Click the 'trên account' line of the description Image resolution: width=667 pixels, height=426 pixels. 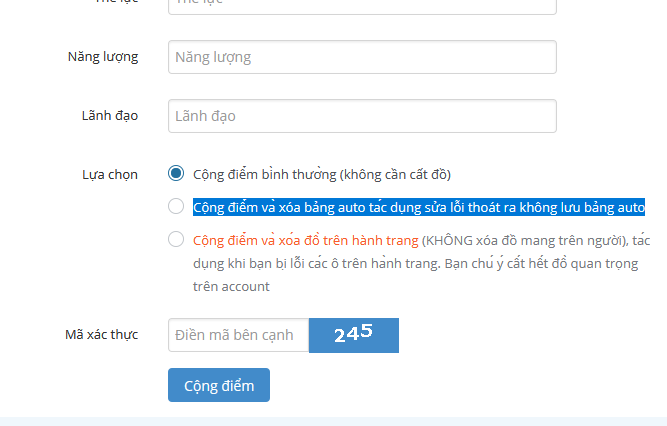[231, 286]
